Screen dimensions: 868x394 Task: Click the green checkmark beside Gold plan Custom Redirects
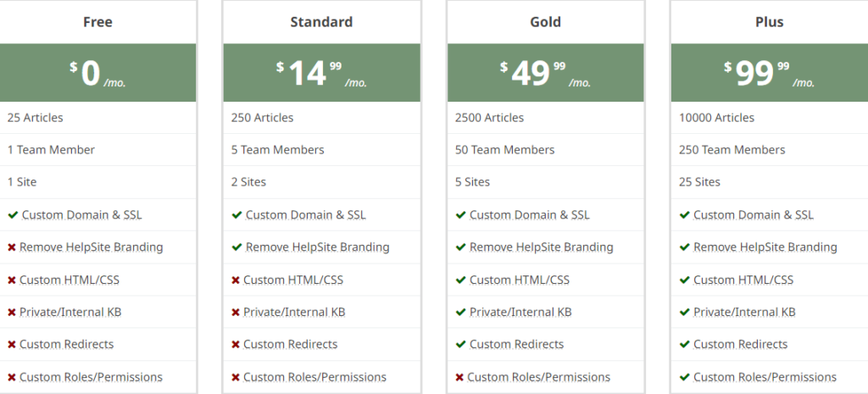(x=460, y=345)
